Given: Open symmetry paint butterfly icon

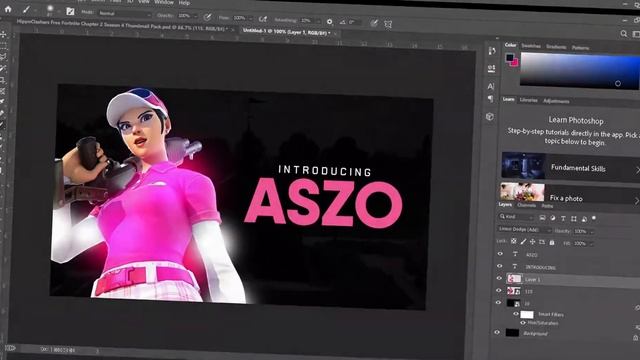Looking at the screenshot, I should (388, 24).
